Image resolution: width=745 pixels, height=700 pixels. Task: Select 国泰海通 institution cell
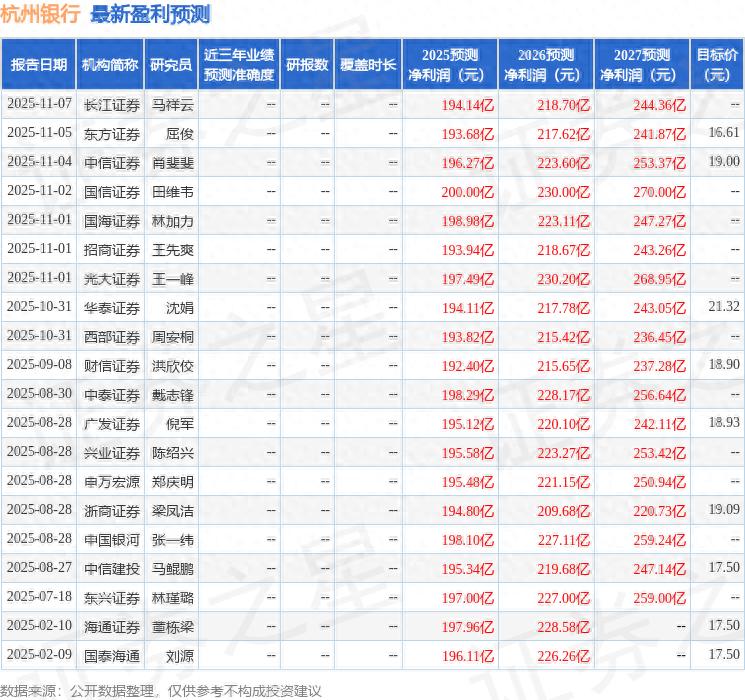pyautogui.click(x=112, y=655)
